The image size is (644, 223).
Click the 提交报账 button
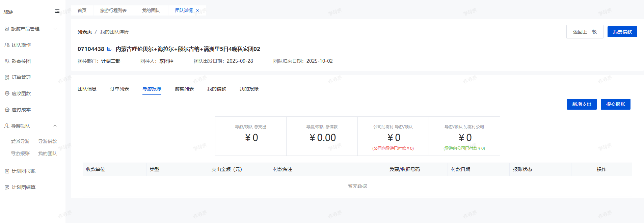tap(615, 104)
